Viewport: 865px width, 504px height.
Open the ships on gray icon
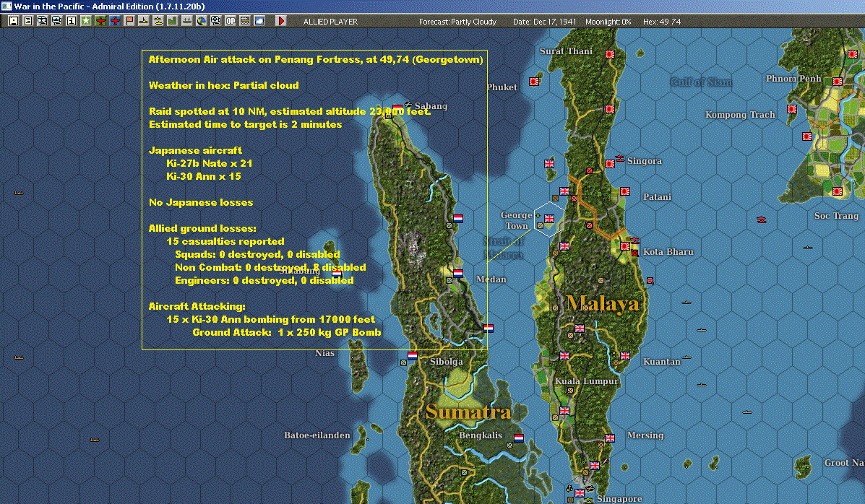tap(187, 21)
